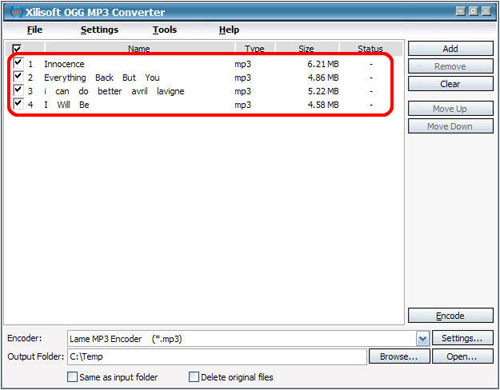Open the Tools menu
Image resolution: width=500 pixels, height=390 pixels.
165,30
